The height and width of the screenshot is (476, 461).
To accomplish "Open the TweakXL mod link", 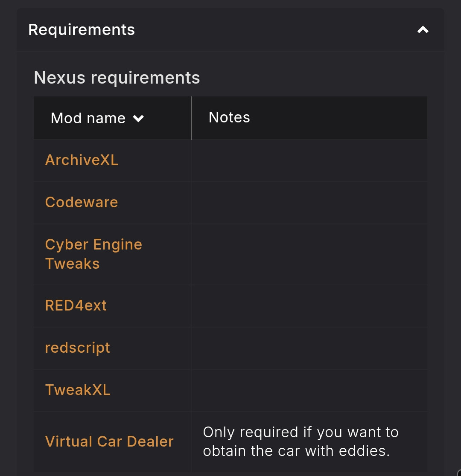I will point(78,390).
